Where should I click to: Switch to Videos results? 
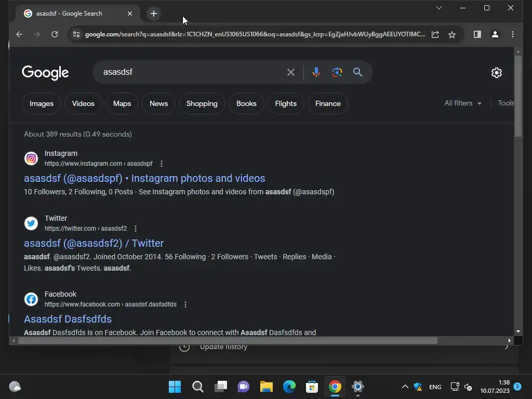(83, 103)
